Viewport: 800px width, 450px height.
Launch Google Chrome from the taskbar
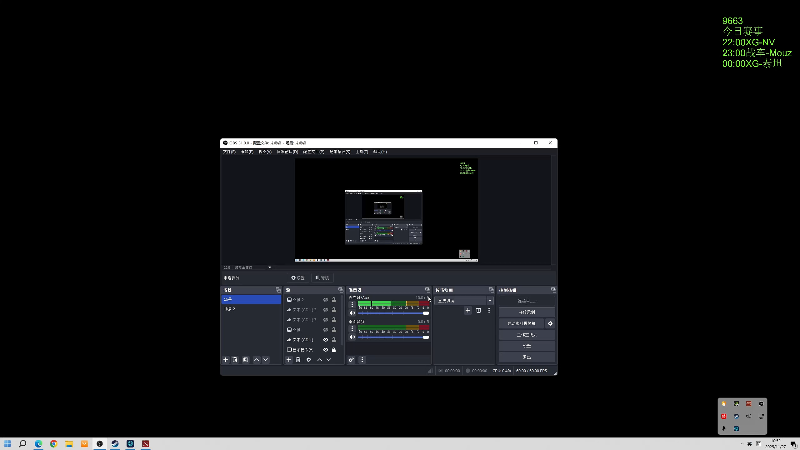click(54, 444)
